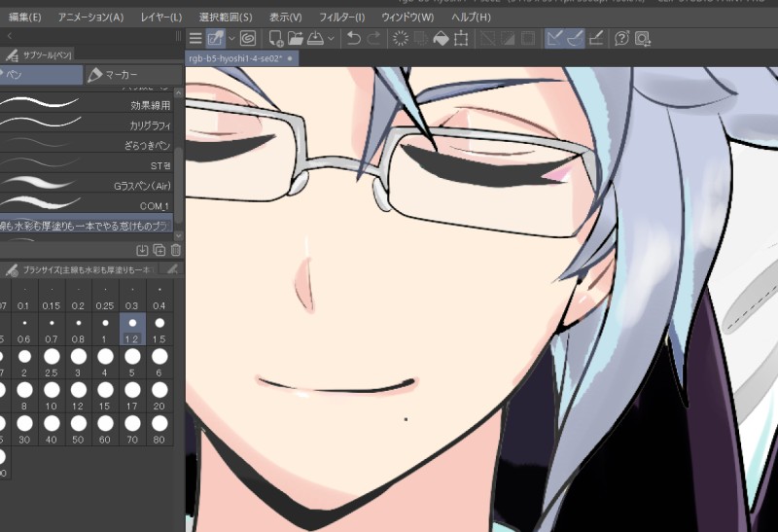The height and width of the screenshot is (532, 778).
Task: Select the 怠けものブラシ highlighted brush
Action: (87, 225)
